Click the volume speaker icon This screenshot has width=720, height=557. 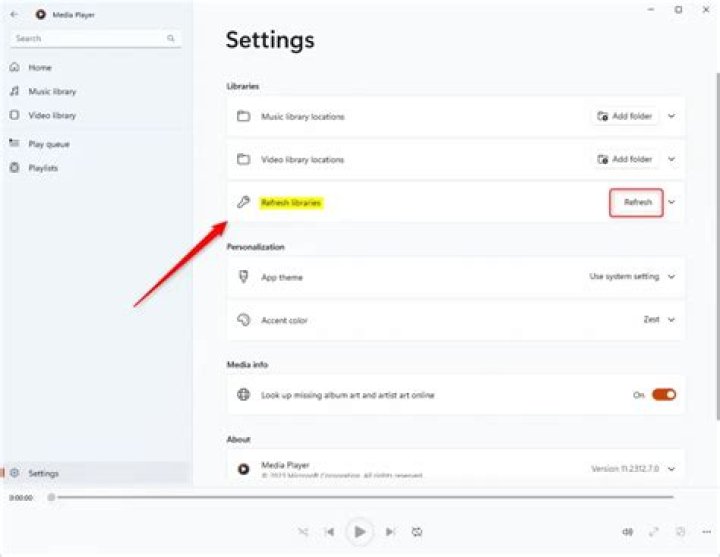click(x=627, y=532)
